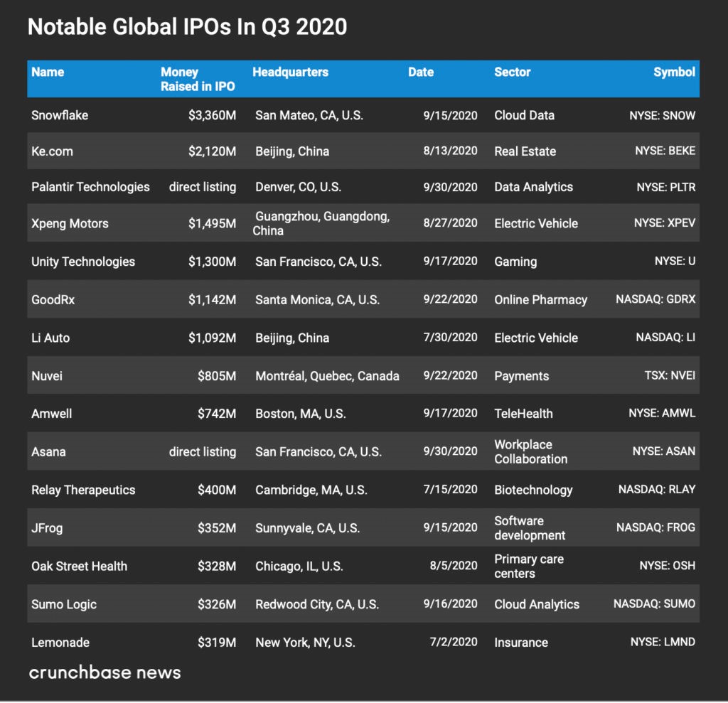Select the Li Auto $1,092M amount
Image resolution: width=728 pixels, height=703 pixels.
click(x=212, y=338)
